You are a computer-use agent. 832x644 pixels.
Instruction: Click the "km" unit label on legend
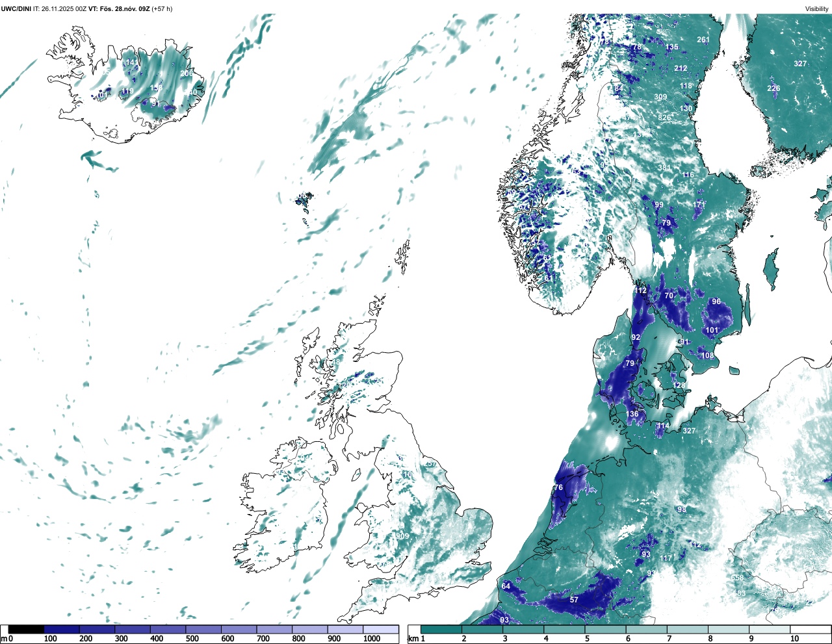(412, 639)
